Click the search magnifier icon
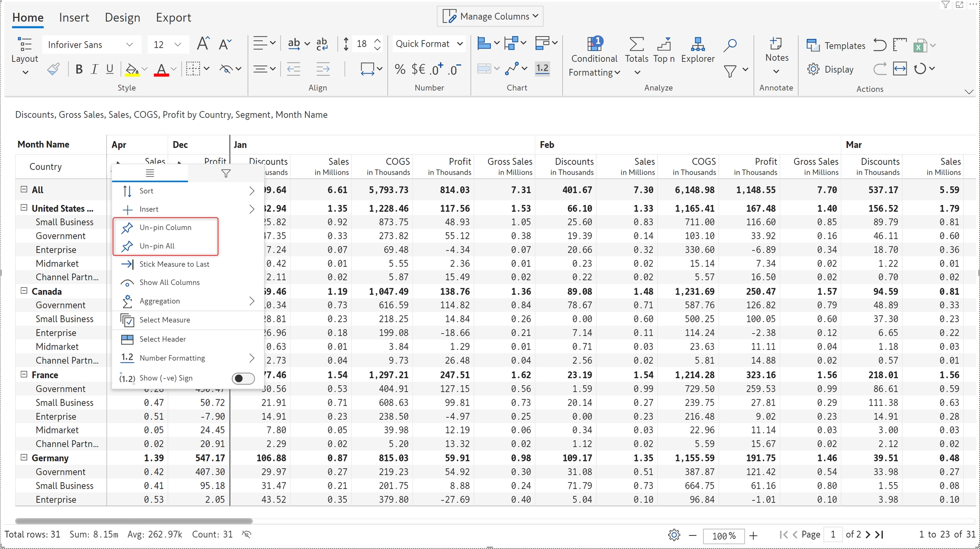 coord(730,45)
